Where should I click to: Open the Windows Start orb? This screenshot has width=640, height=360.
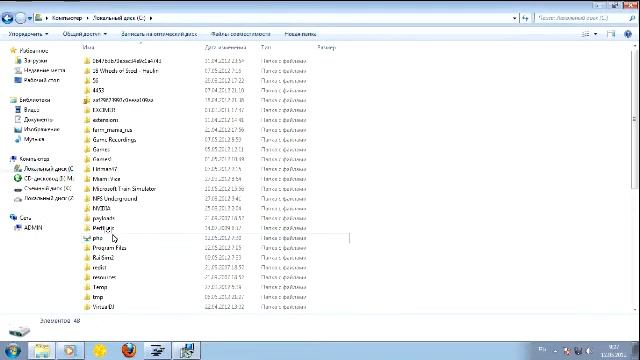pos(12,351)
